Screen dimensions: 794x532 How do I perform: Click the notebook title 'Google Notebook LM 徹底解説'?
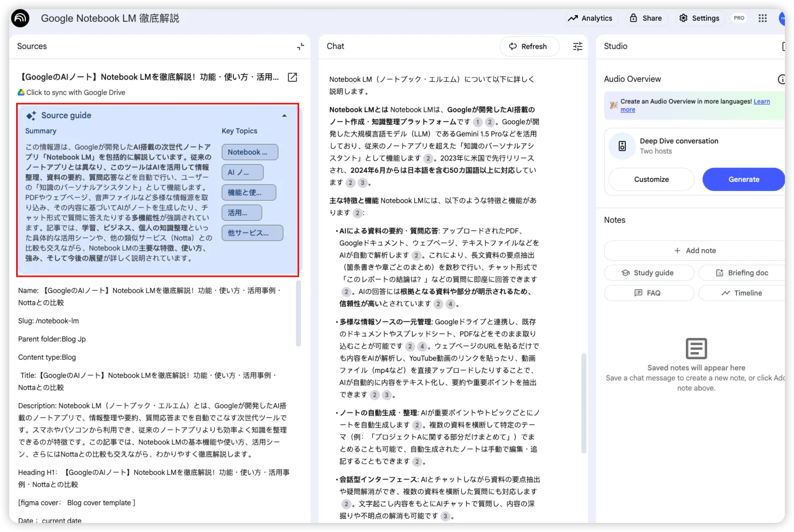[110, 19]
